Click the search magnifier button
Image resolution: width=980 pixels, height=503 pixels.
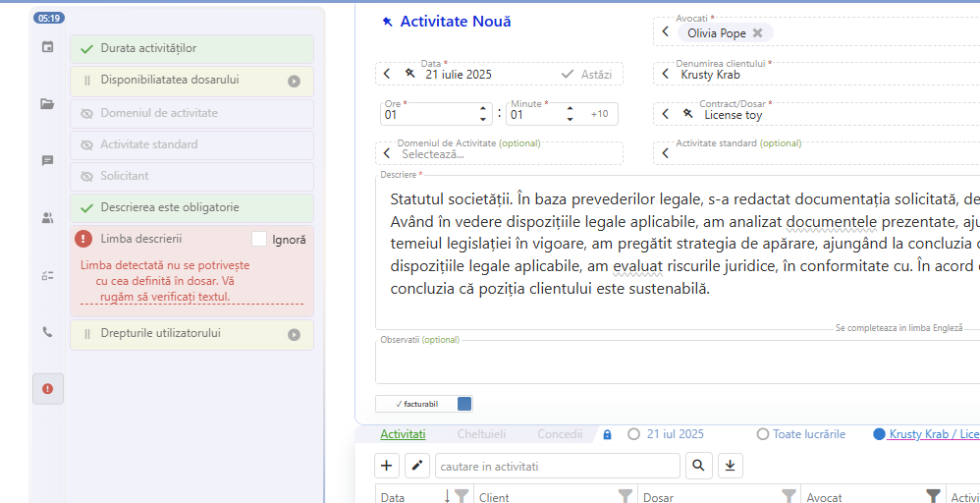pos(699,466)
